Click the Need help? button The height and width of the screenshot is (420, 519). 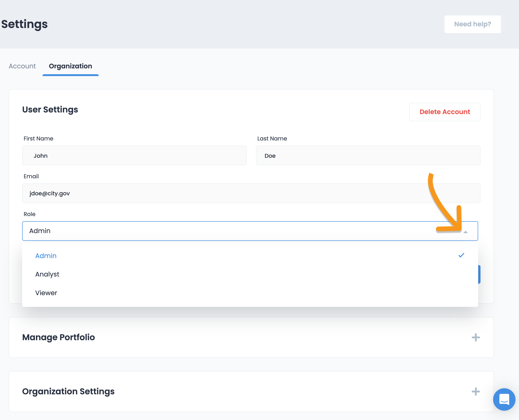(472, 24)
